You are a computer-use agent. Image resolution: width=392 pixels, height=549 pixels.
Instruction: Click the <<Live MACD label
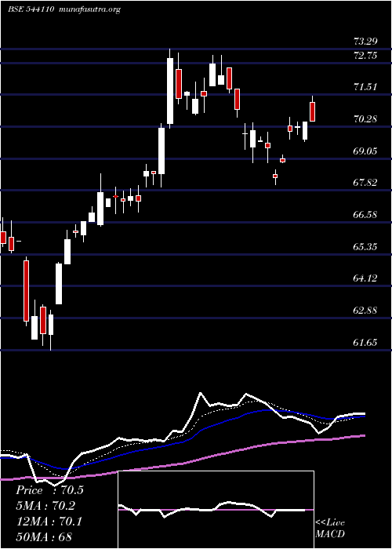coord(330,529)
